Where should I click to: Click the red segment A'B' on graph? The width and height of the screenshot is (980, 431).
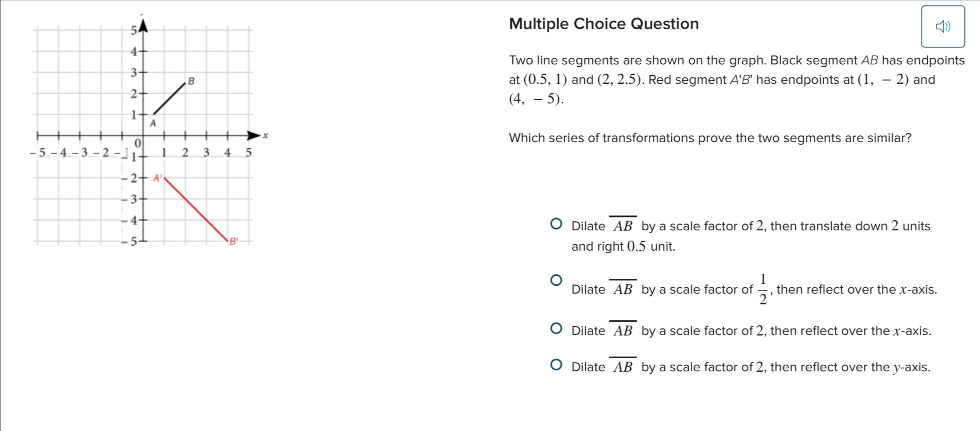(x=196, y=209)
